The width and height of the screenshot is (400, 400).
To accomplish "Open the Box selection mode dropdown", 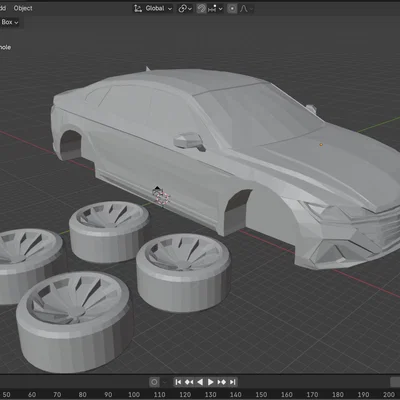I will coord(9,22).
